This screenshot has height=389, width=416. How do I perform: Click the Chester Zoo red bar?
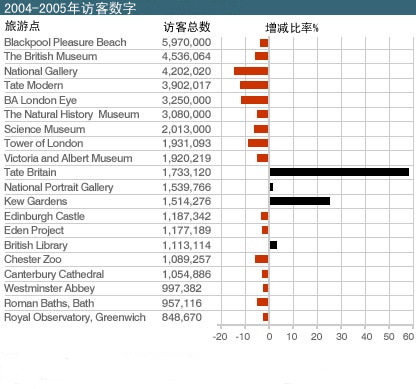click(262, 259)
